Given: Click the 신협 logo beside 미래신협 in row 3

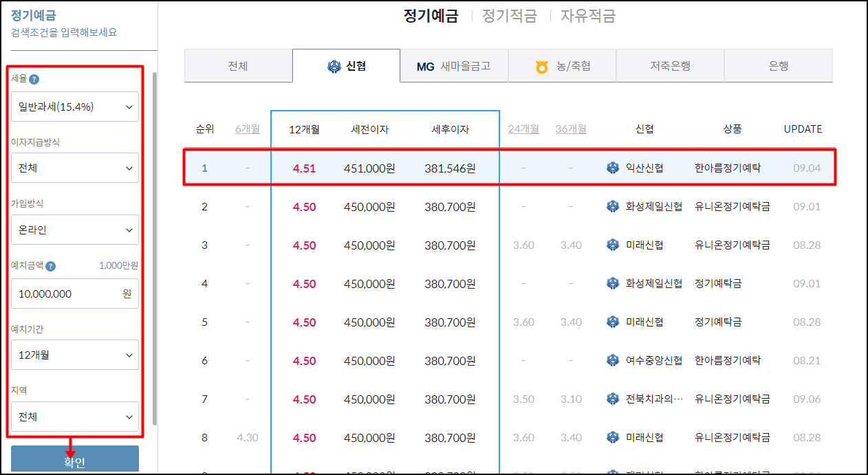Looking at the screenshot, I should [612, 244].
